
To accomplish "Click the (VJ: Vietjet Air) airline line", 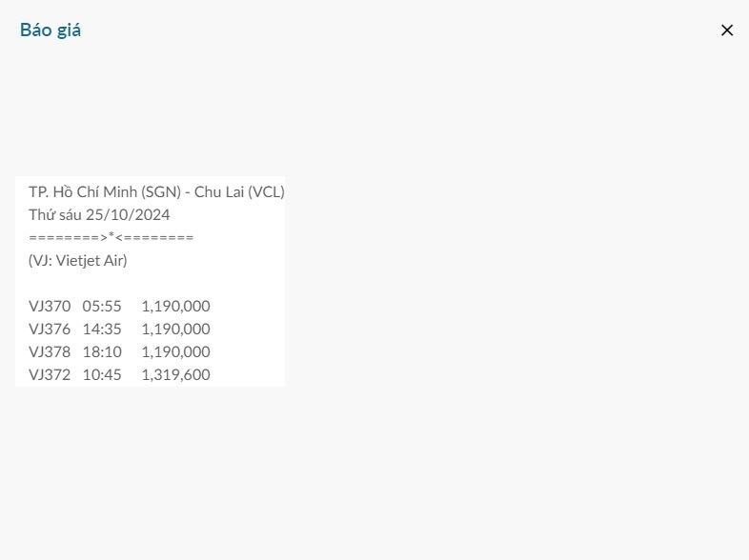I will point(77,260).
